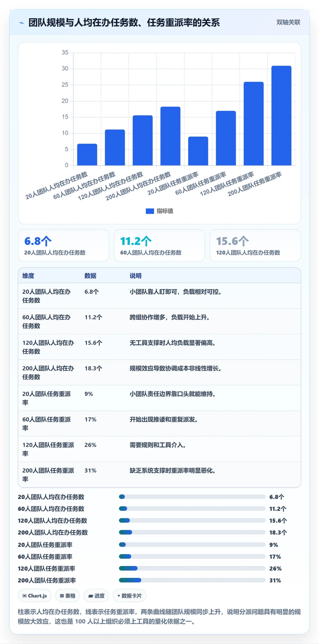Click the 60人团队人均在办任务数 bar in chart
Viewport: 319px width, 644px height.
pos(115,147)
